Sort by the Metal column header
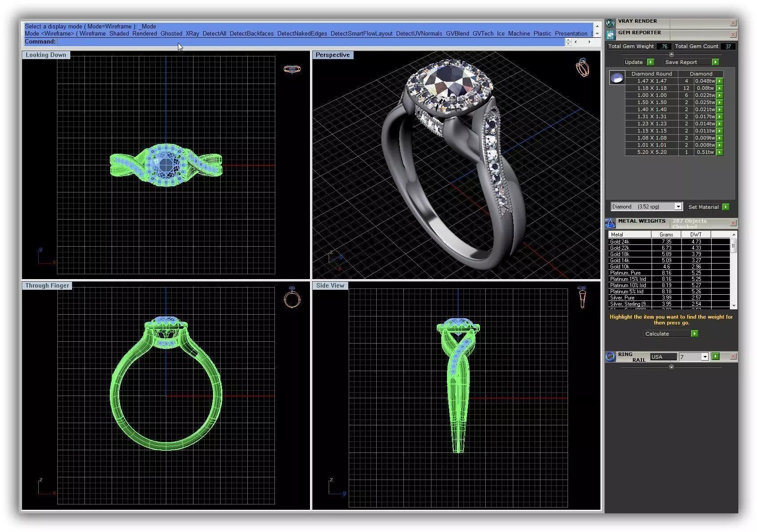The width and height of the screenshot is (757, 532). (630, 234)
